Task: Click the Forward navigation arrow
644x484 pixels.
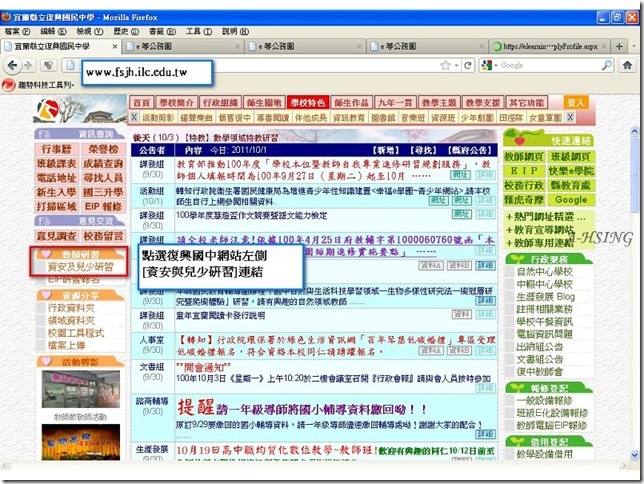Action: (x=28, y=65)
